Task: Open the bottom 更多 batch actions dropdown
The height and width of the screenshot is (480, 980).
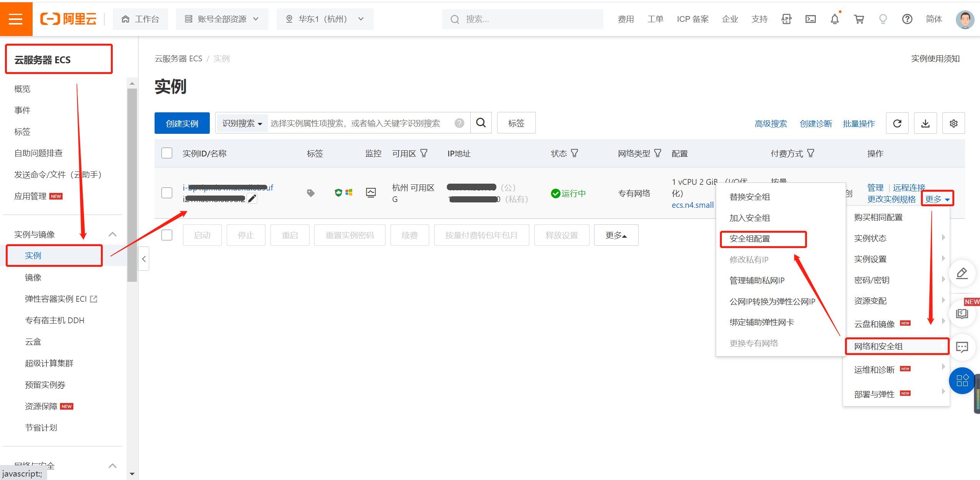Action: click(x=616, y=235)
